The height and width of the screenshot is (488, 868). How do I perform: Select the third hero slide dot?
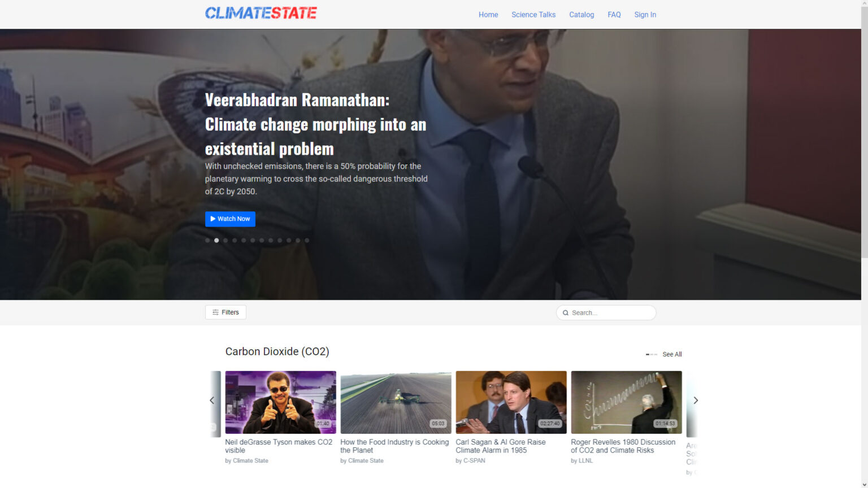[x=225, y=241]
